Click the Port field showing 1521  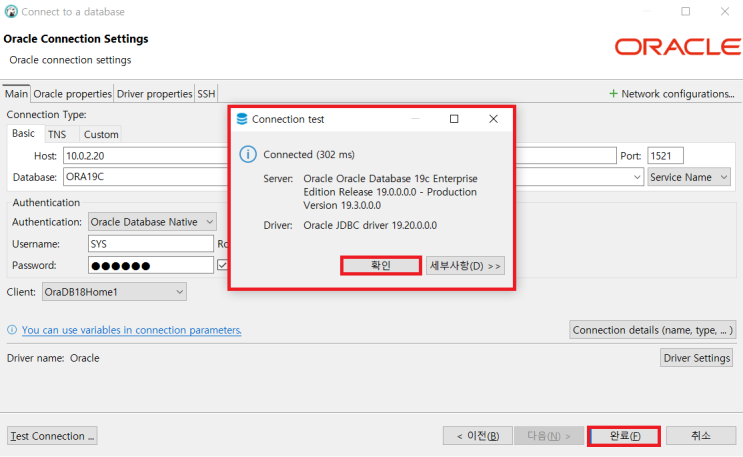coord(665,155)
